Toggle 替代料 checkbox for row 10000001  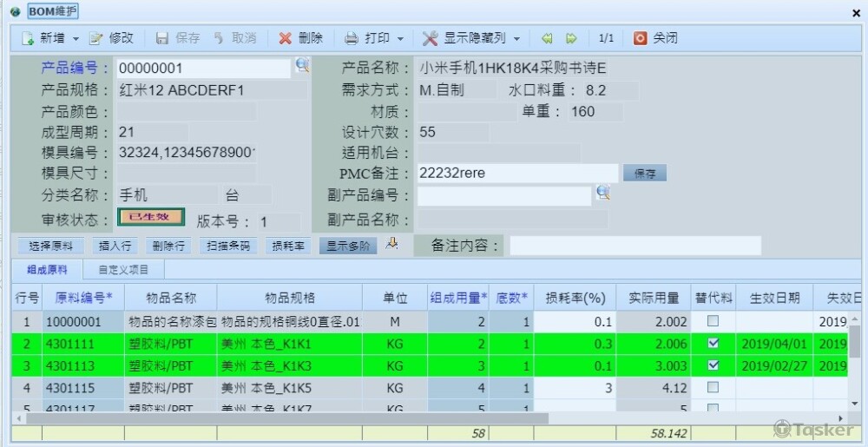713,321
